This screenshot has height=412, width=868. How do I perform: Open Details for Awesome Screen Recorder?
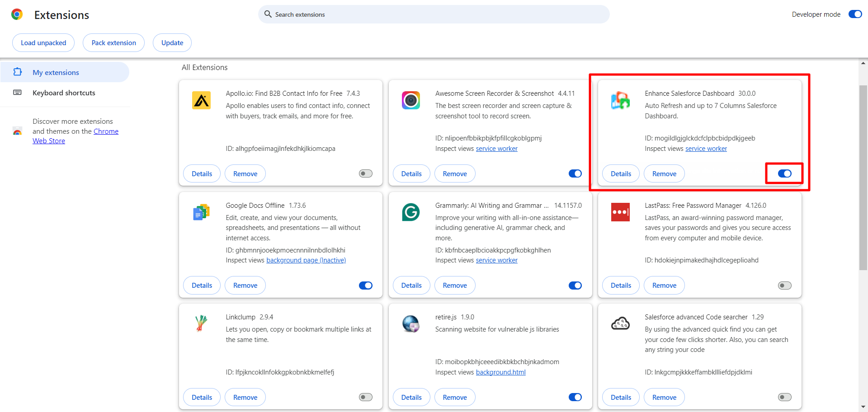[411, 173]
